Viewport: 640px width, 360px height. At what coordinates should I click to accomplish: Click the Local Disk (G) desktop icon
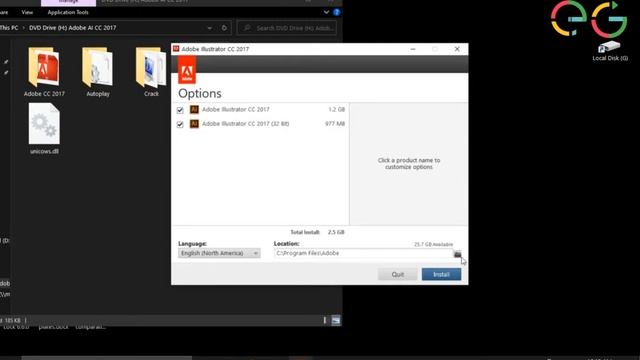(610, 51)
